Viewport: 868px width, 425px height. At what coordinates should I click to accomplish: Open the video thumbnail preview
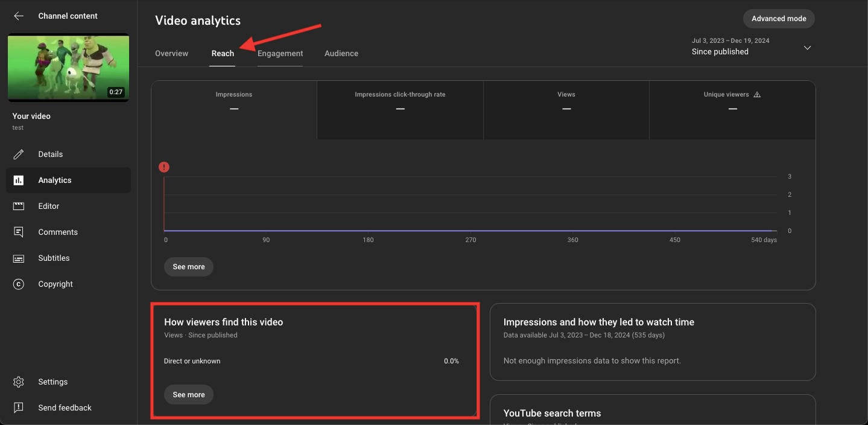[x=68, y=68]
